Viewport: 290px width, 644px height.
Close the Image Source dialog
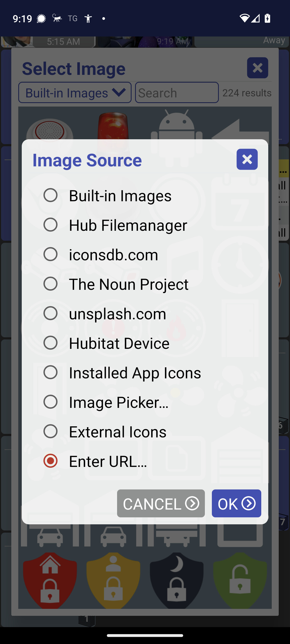(247, 159)
